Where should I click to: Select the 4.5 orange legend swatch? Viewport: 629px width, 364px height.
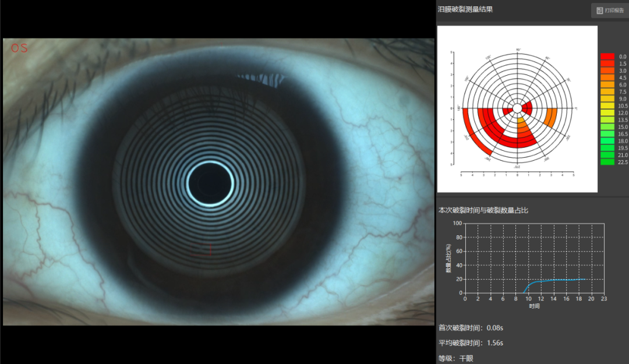(x=607, y=77)
